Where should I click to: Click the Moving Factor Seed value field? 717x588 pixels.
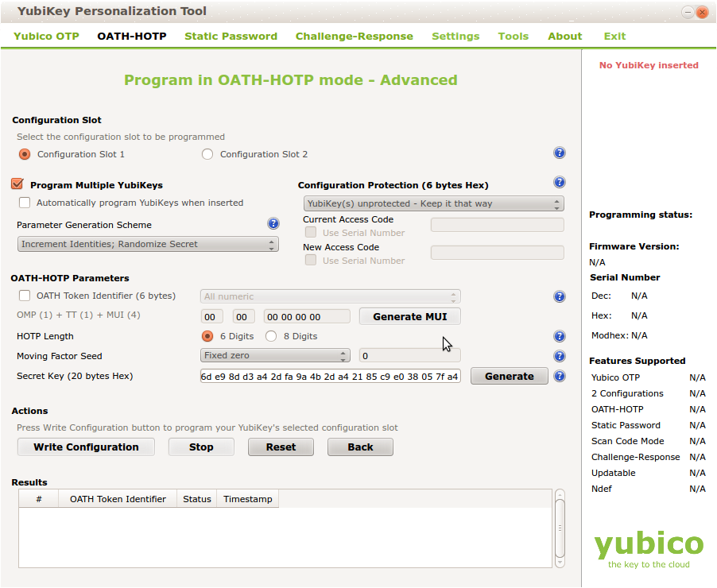[409, 356]
